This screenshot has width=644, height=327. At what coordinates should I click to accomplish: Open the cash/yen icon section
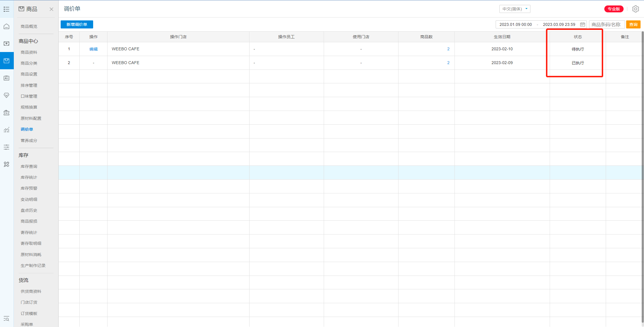[7, 43]
